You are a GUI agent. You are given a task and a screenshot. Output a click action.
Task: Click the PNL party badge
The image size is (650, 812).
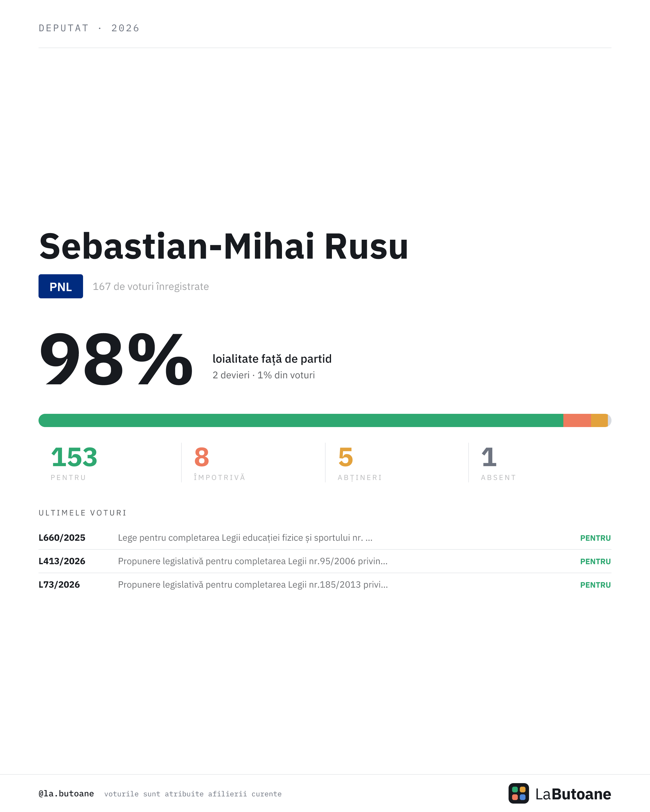61,286
